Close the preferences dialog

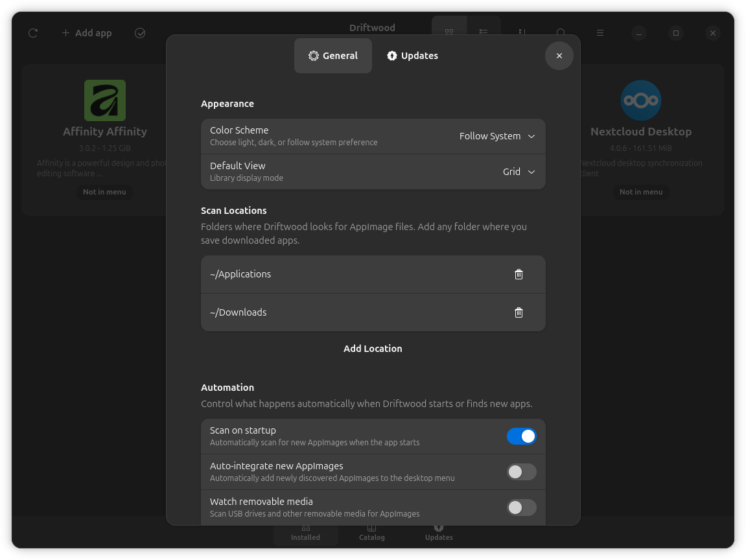point(559,56)
